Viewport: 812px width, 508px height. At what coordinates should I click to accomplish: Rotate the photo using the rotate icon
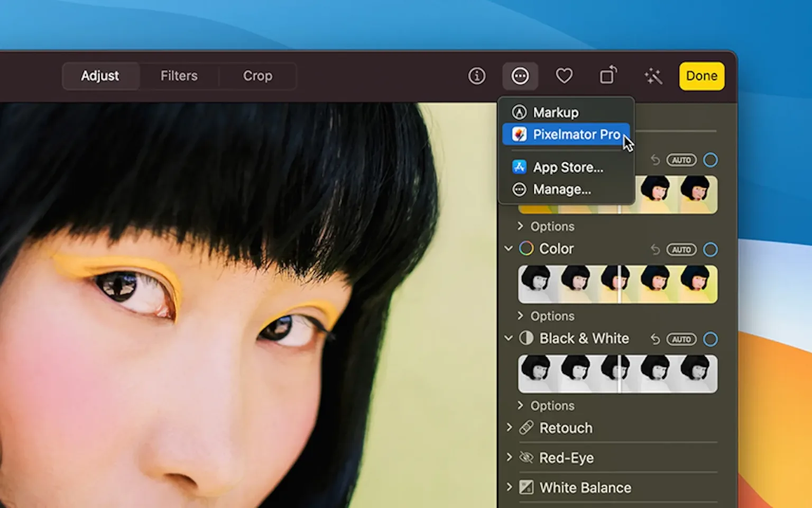(x=608, y=76)
